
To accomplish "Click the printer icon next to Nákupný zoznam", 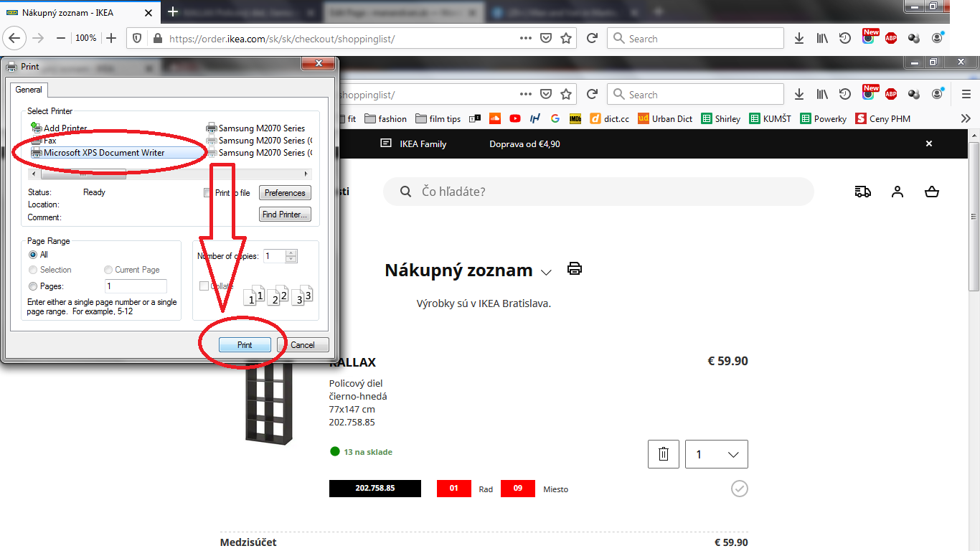I will (575, 269).
